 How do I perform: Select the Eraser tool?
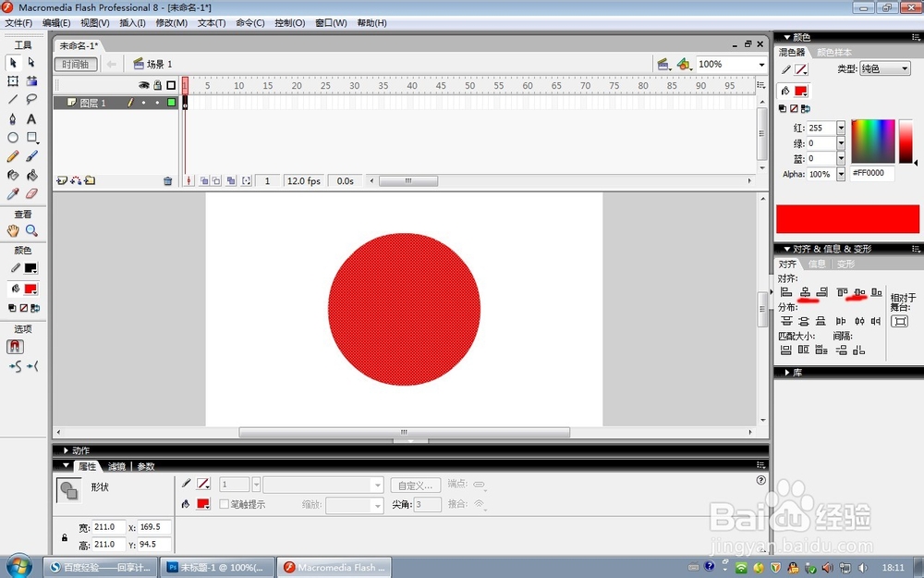point(31,194)
